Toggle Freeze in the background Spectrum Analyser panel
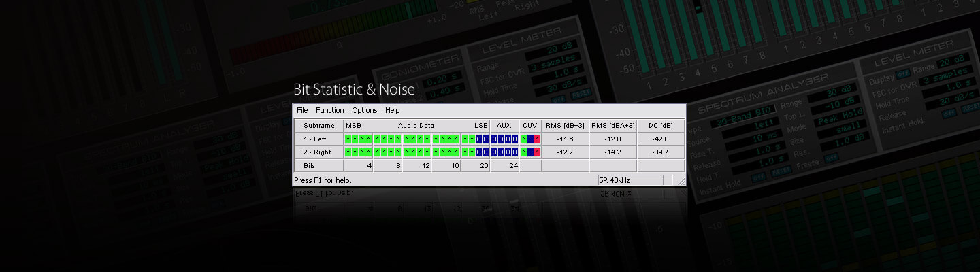This screenshot has width=980, height=272. 832,156
